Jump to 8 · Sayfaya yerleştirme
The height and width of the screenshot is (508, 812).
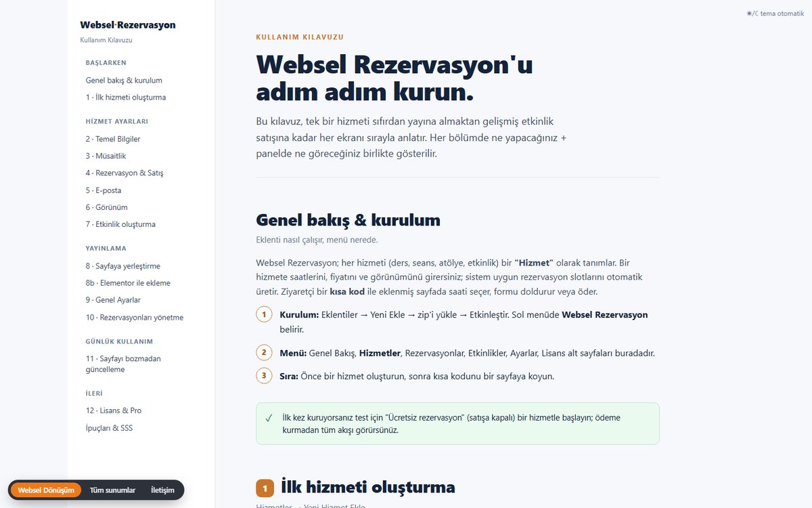(123, 266)
